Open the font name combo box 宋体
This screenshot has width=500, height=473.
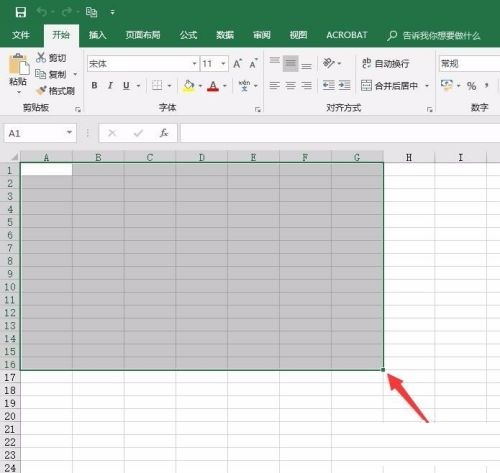pyautogui.click(x=143, y=63)
